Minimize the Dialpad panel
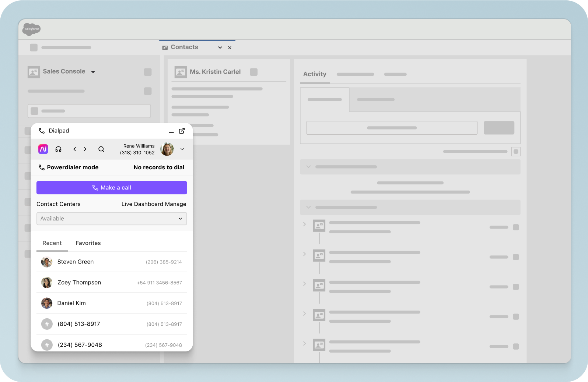588x382 pixels. (x=171, y=132)
